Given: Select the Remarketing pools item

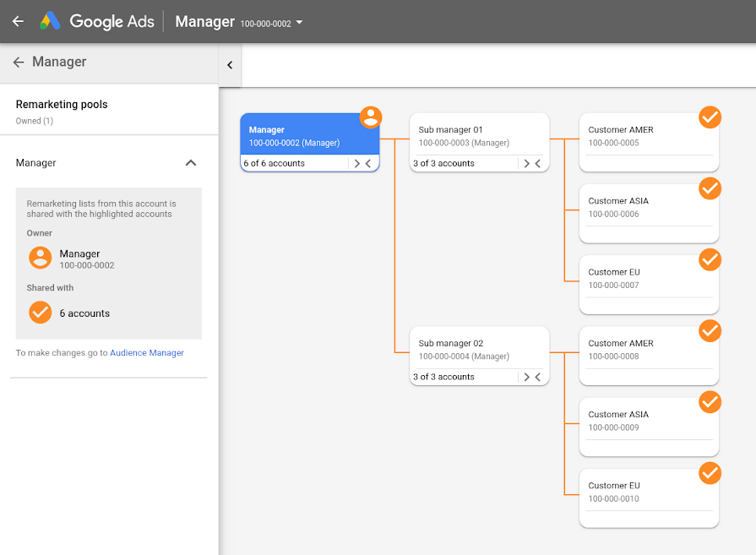Looking at the screenshot, I should pos(62,105).
